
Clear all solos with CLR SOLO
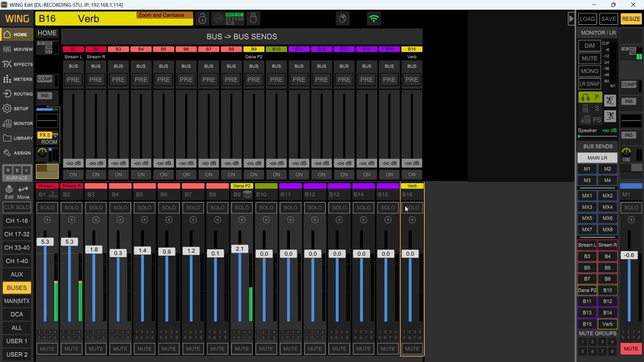pos(17,208)
